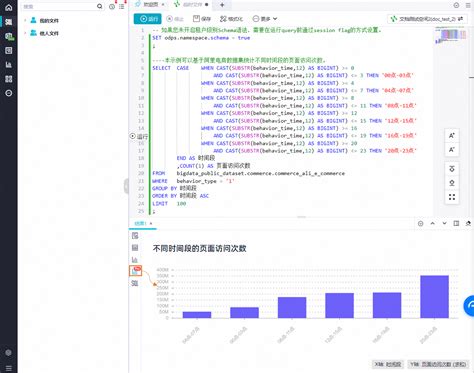
Task: Expand the sidebar with the bottom hamburger icon
Action: (x=9, y=368)
